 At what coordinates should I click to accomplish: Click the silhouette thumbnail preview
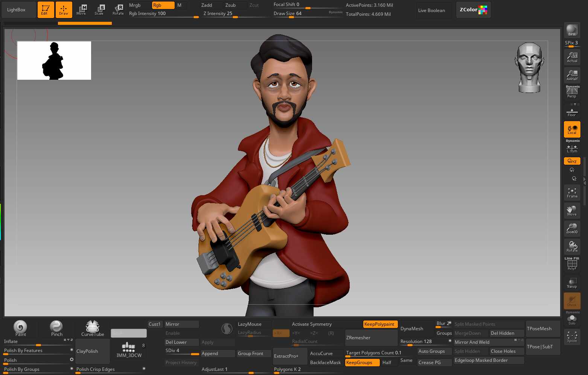coord(54,61)
